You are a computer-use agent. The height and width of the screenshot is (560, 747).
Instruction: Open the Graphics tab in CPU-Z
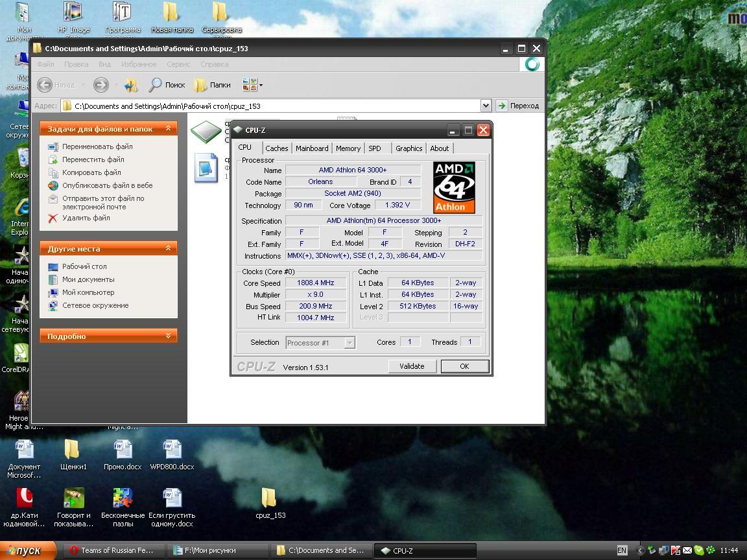(x=409, y=148)
